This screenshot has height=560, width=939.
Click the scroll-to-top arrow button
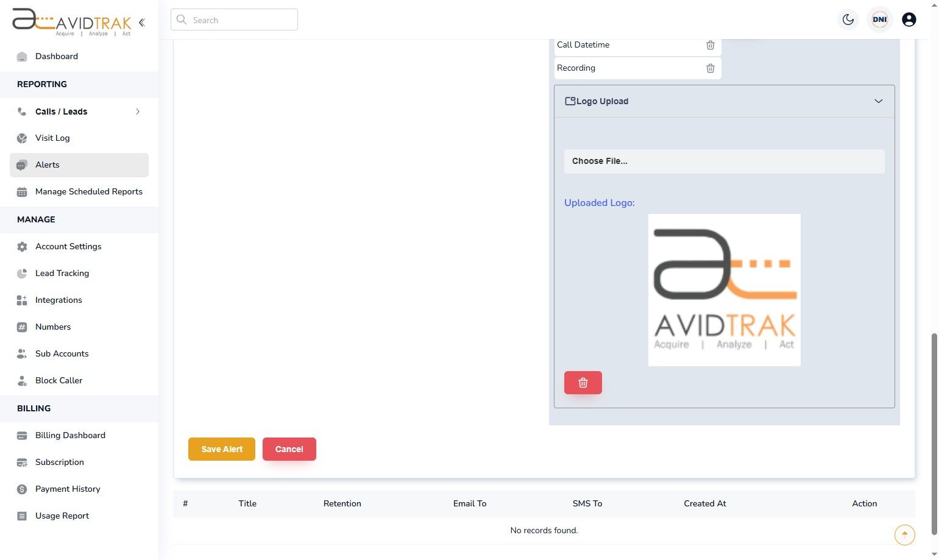click(x=905, y=535)
